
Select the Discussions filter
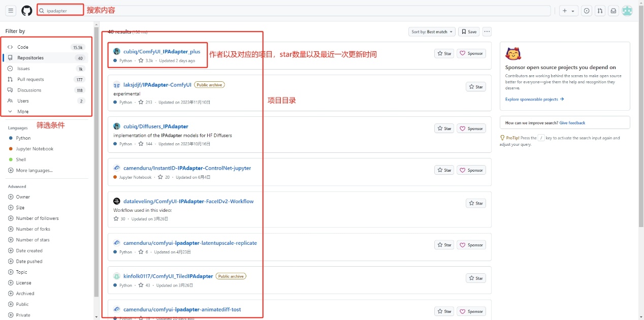pyautogui.click(x=29, y=90)
